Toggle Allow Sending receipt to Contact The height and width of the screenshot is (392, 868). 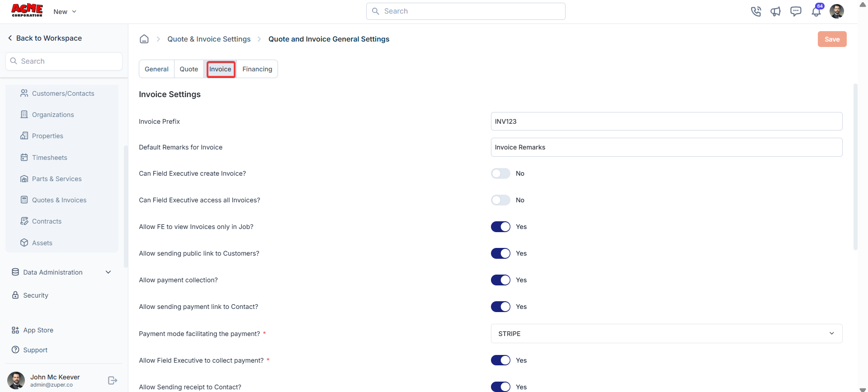pyautogui.click(x=500, y=387)
